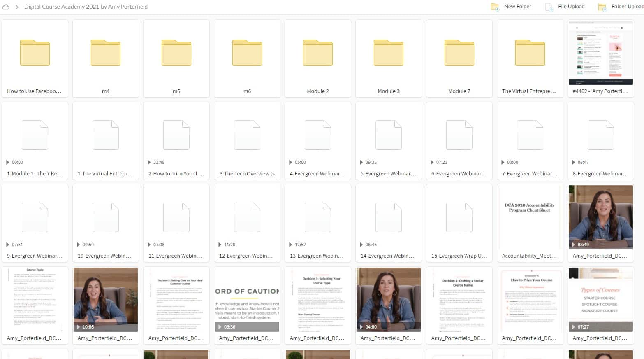Select the 15-Evergreen Wrap U... file icon

coord(459,217)
